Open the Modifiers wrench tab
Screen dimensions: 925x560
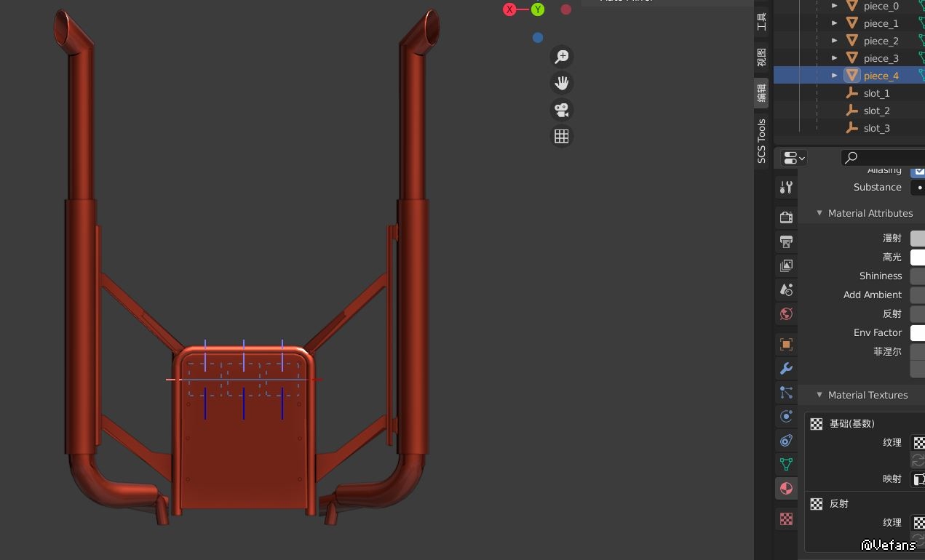pyautogui.click(x=786, y=368)
